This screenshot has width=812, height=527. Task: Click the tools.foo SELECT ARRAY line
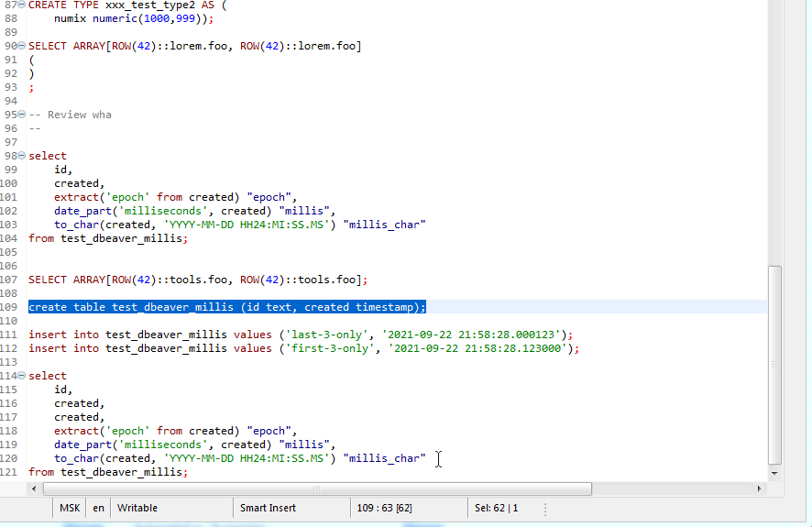(x=198, y=280)
